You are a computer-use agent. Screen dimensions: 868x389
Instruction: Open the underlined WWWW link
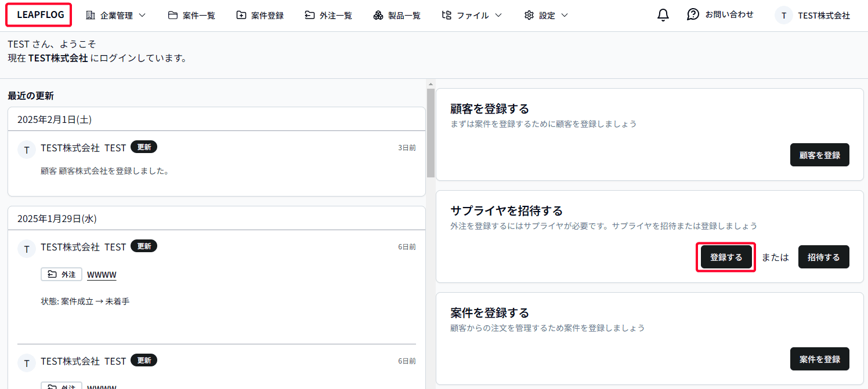pyautogui.click(x=102, y=274)
